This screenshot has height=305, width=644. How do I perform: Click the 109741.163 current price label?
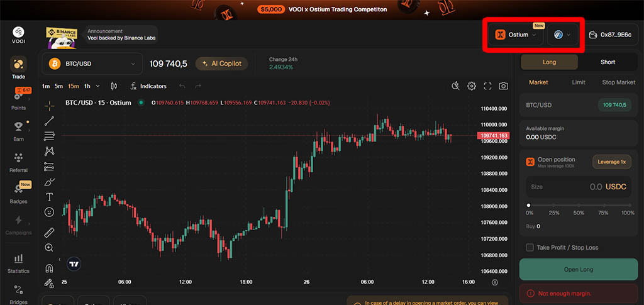493,135
